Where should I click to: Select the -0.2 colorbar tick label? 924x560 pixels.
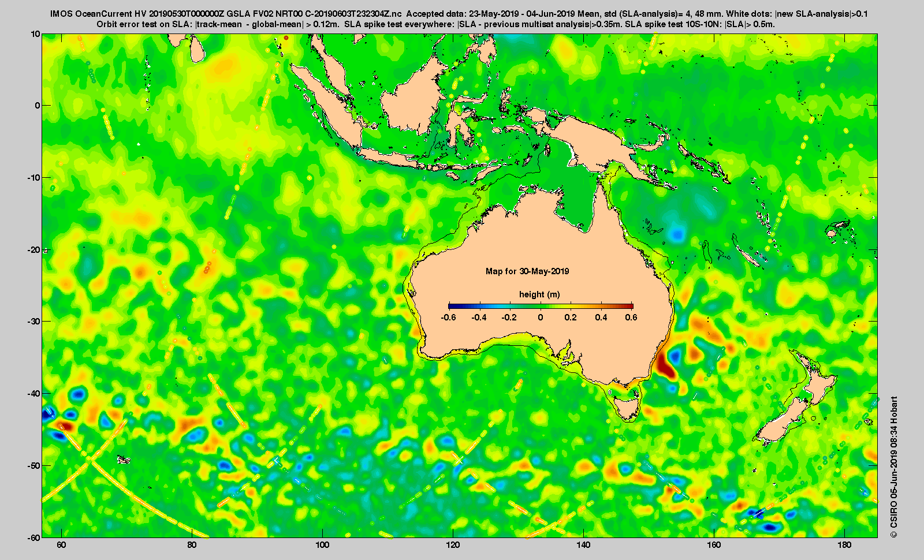click(x=509, y=318)
